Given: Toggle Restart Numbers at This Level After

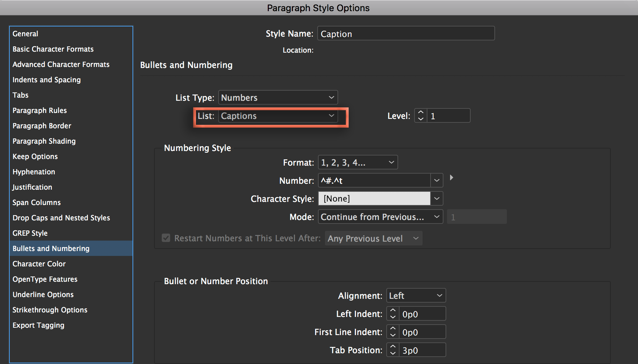Looking at the screenshot, I should pos(166,238).
